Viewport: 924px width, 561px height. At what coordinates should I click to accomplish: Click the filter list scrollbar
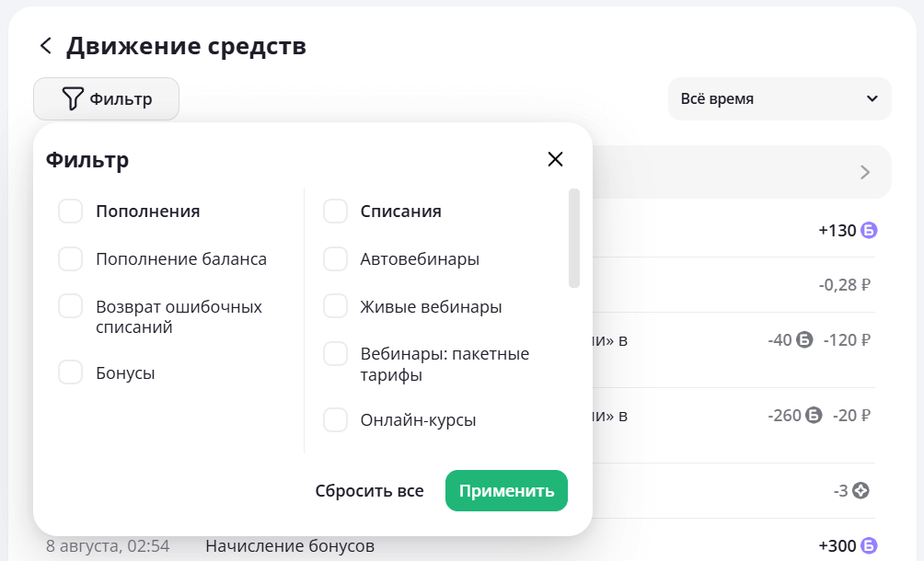pos(574,239)
